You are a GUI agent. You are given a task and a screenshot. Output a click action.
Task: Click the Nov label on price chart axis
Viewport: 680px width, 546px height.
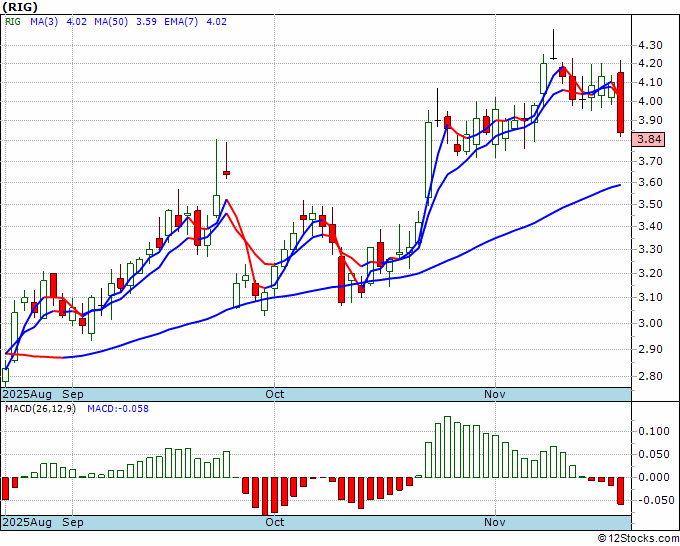coord(495,395)
